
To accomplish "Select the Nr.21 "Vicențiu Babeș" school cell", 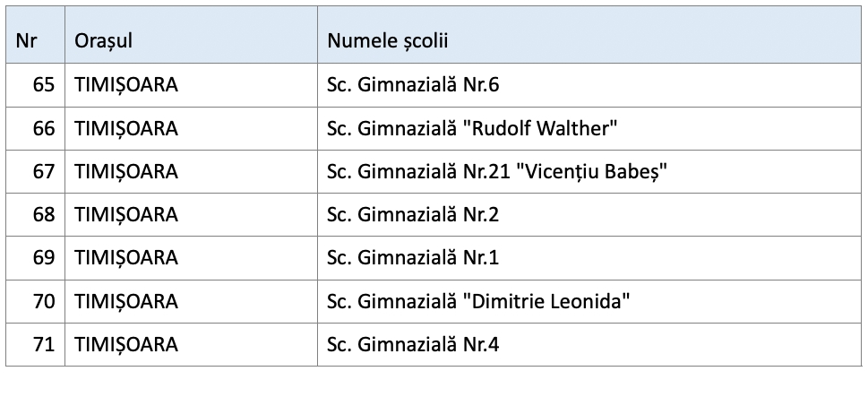I will point(498,171).
